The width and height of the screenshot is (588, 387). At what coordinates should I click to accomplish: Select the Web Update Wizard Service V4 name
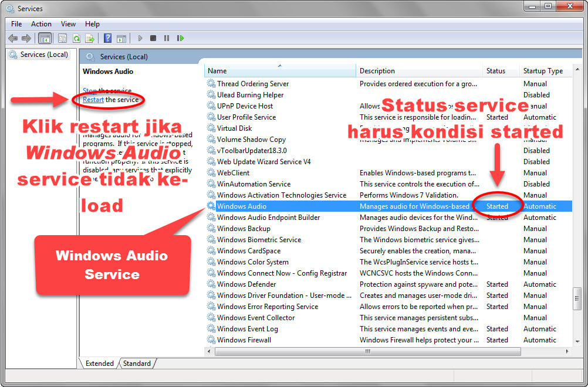264,162
